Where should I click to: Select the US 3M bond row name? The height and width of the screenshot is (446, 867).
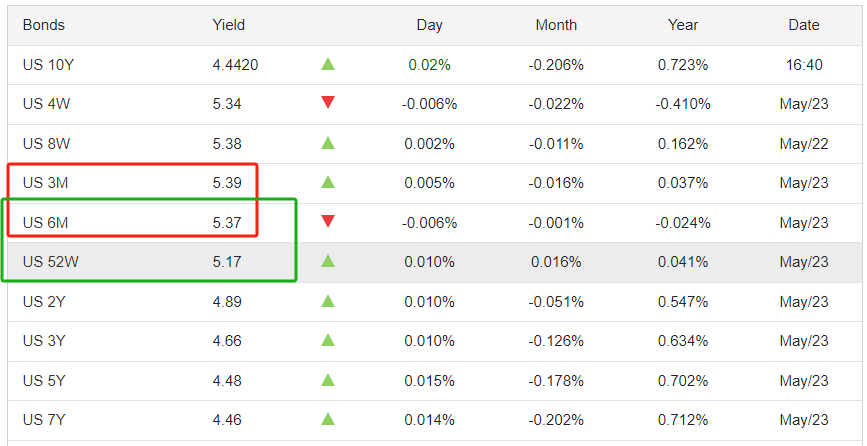point(45,183)
